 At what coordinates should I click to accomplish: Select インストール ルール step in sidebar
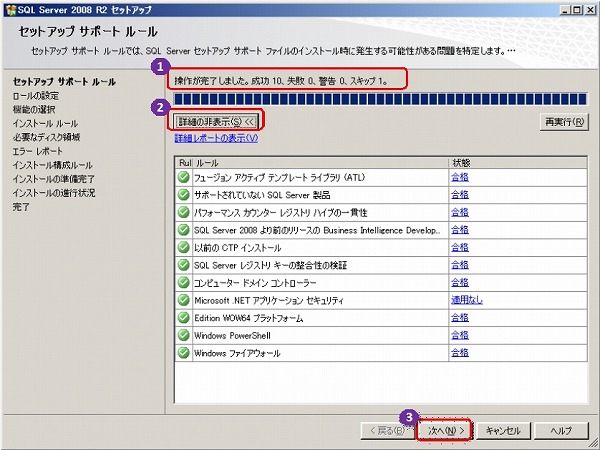click(x=45, y=124)
